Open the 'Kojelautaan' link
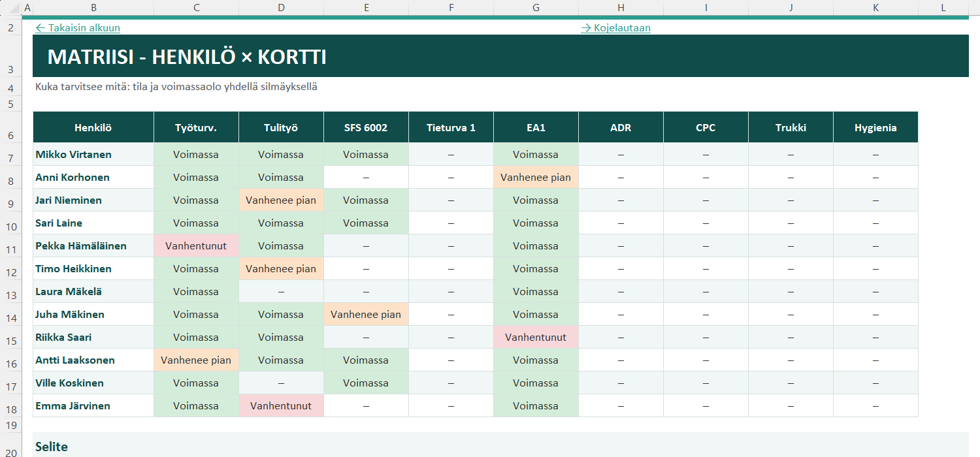Viewport: 980px width, 457px height. click(615, 27)
